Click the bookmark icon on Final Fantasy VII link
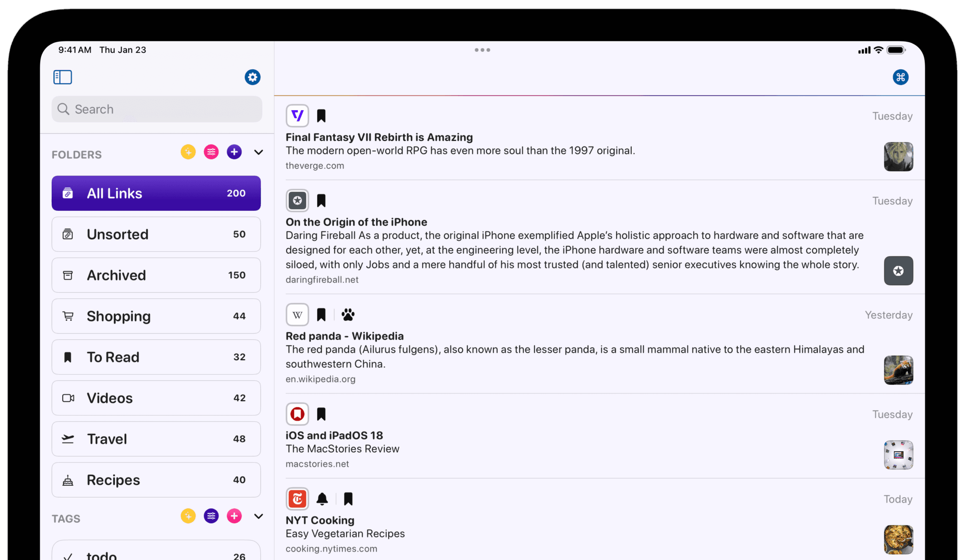This screenshot has height=560, width=965. click(x=321, y=116)
